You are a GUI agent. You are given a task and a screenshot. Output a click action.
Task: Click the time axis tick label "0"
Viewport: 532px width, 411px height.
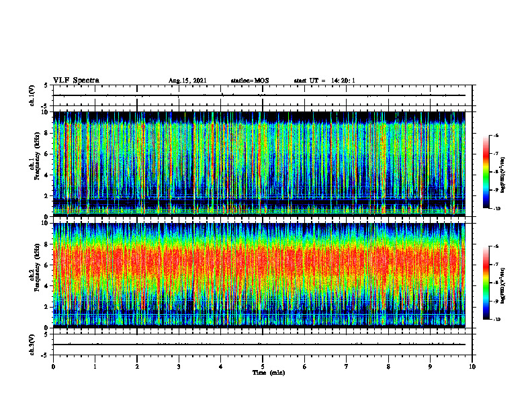click(x=53, y=367)
